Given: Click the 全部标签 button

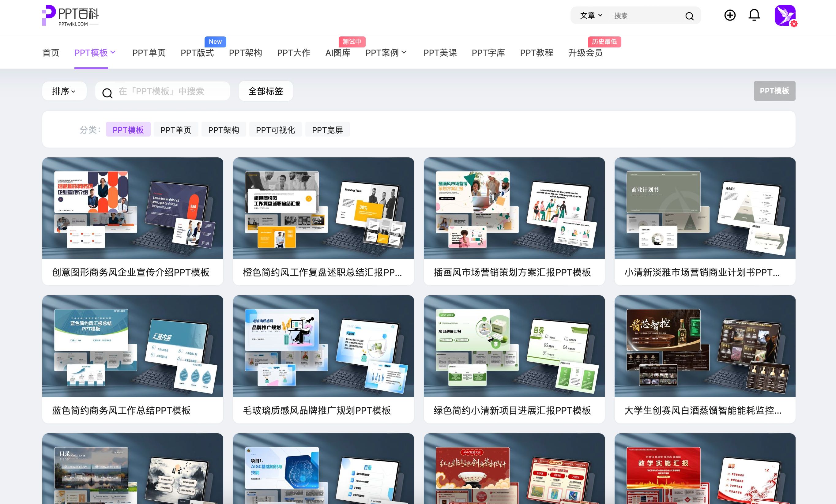Looking at the screenshot, I should [x=266, y=91].
